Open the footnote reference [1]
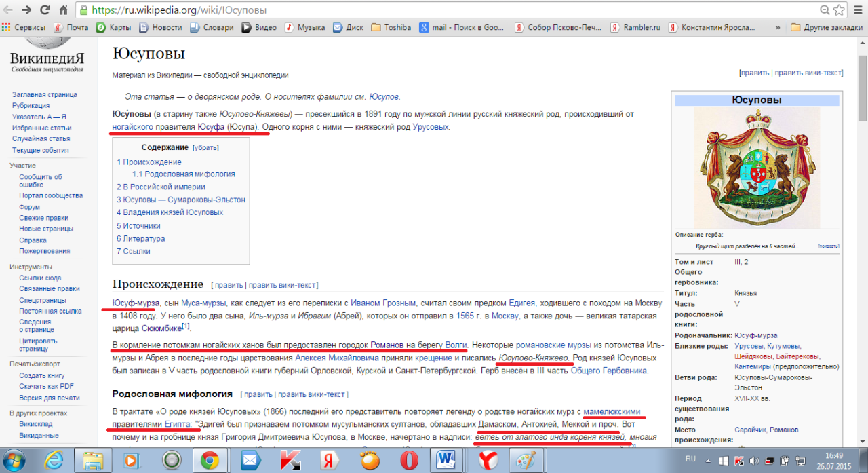Screen dimensions: 868x473 tap(185, 326)
